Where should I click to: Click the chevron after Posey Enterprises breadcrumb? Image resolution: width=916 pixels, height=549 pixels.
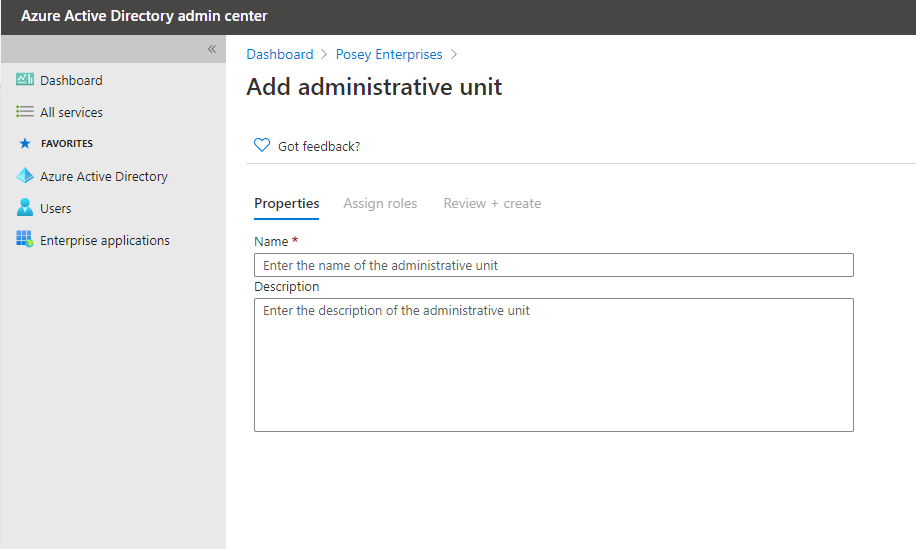pyautogui.click(x=454, y=54)
